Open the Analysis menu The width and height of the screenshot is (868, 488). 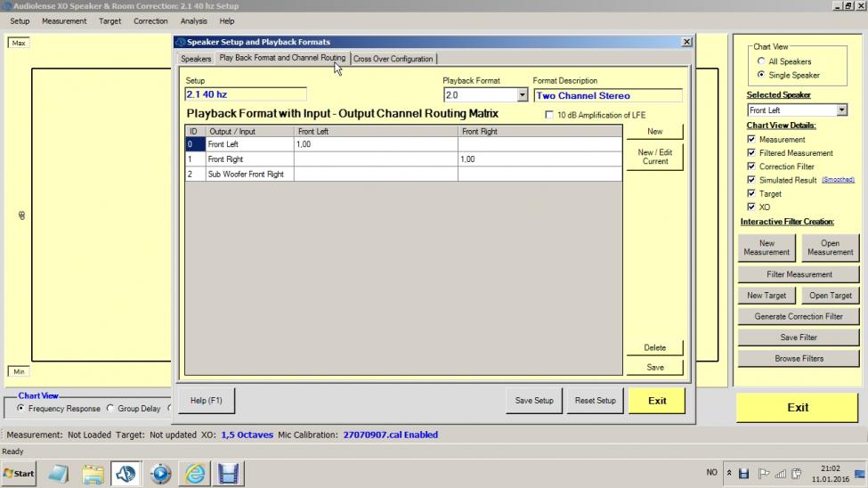pyautogui.click(x=193, y=21)
